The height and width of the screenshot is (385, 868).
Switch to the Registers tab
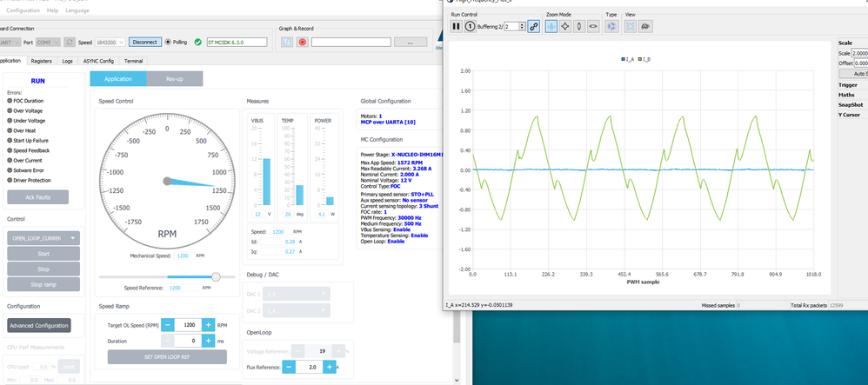(x=42, y=62)
